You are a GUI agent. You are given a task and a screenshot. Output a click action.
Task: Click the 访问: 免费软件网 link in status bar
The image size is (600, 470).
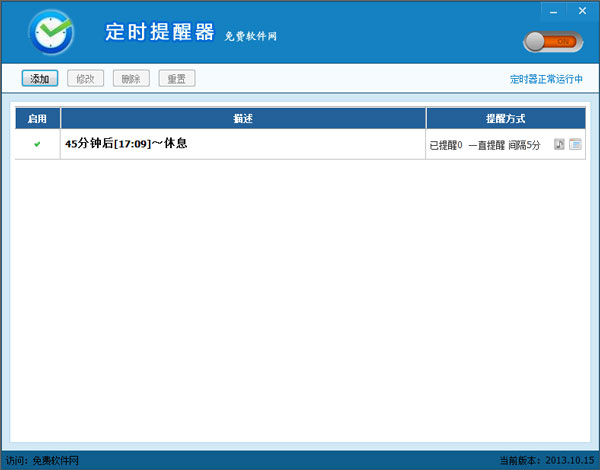click(42, 461)
